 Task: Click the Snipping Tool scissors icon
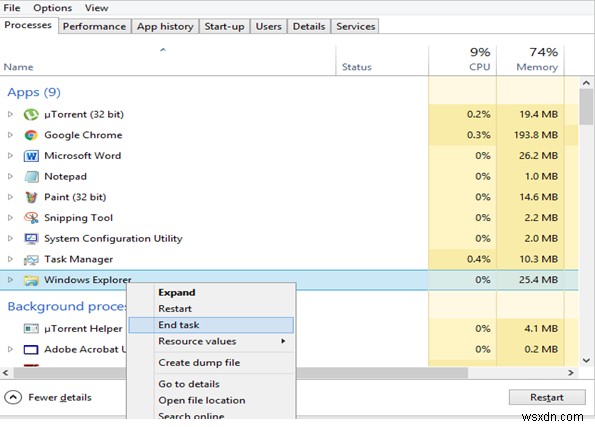[x=31, y=218]
